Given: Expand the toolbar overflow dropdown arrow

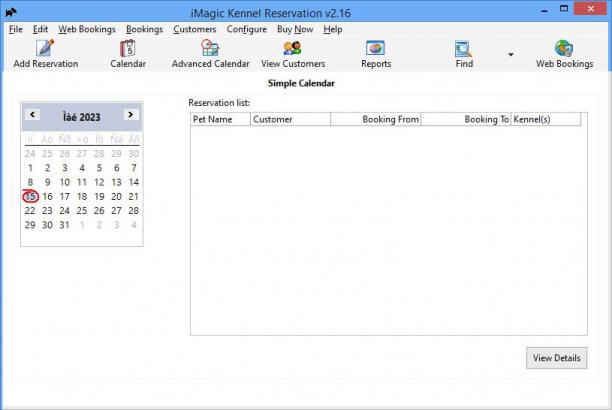Looking at the screenshot, I should point(511,54).
